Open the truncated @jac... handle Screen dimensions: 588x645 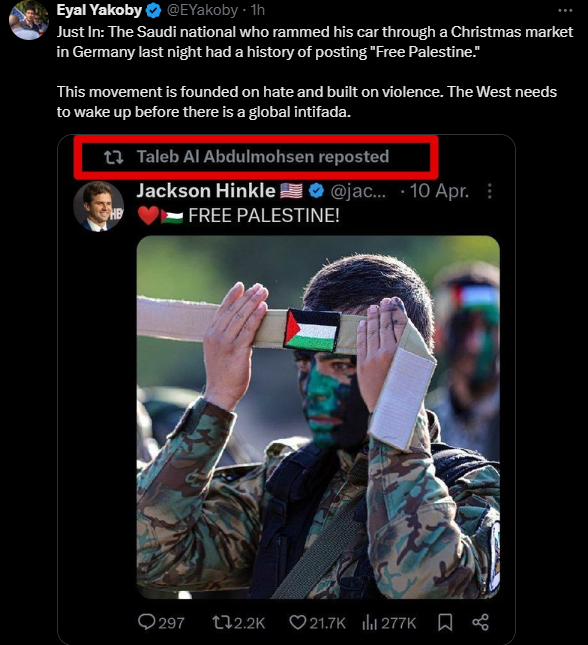358,191
